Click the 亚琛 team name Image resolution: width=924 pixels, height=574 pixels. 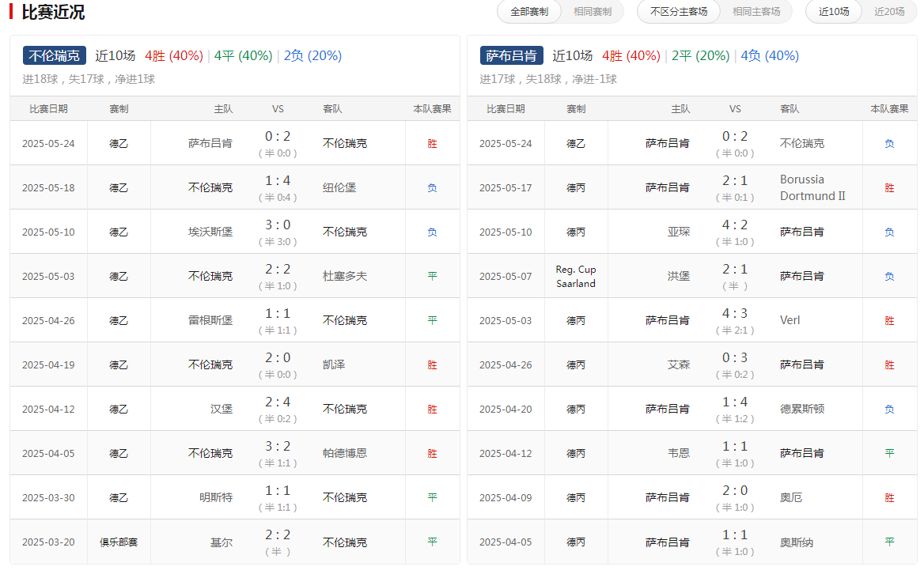pyautogui.click(x=680, y=232)
